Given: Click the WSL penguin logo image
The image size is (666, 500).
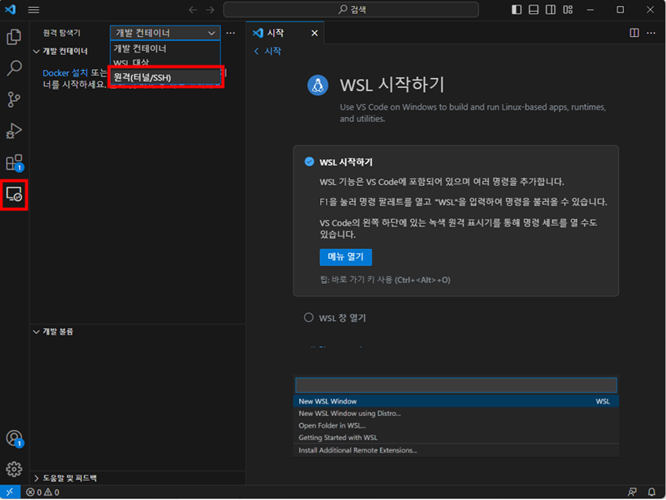Looking at the screenshot, I should tap(318, 85).
